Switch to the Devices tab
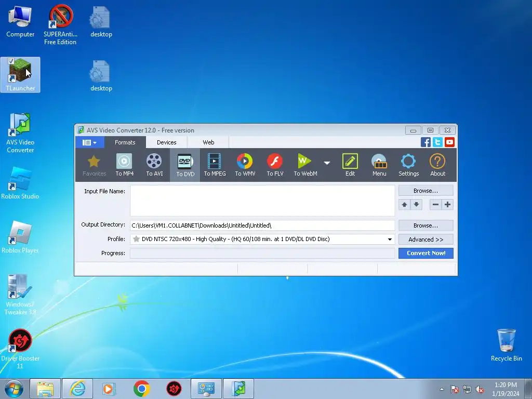Image resolution: width=532 pixels, height=399 pixels. point(167,142)
